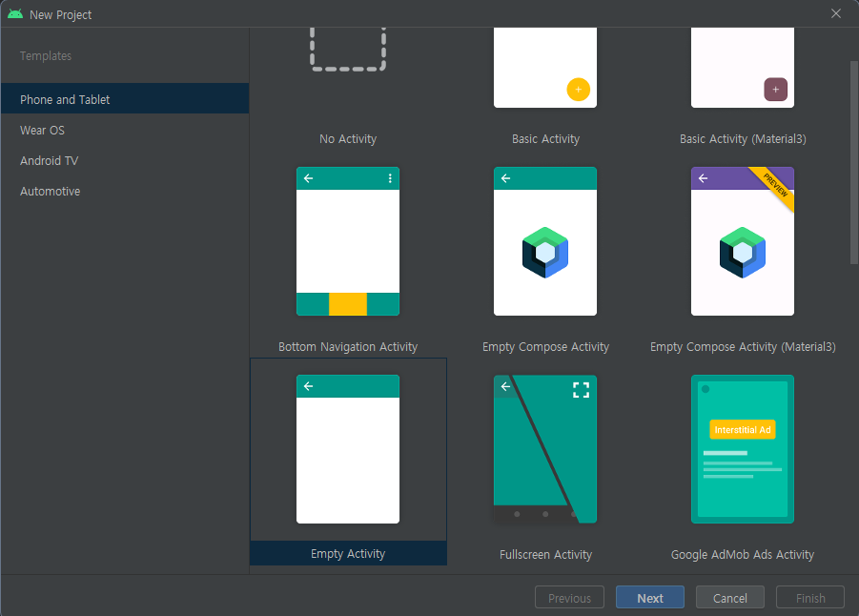
Task: Click the "Basic Activity (Material3)" label text
Action: click(743, 138)
